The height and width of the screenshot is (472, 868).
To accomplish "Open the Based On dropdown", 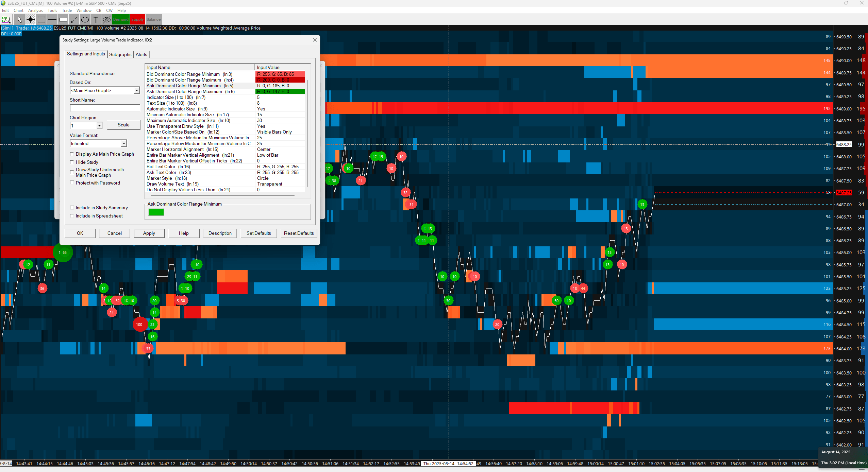I will tap(136, 90).
